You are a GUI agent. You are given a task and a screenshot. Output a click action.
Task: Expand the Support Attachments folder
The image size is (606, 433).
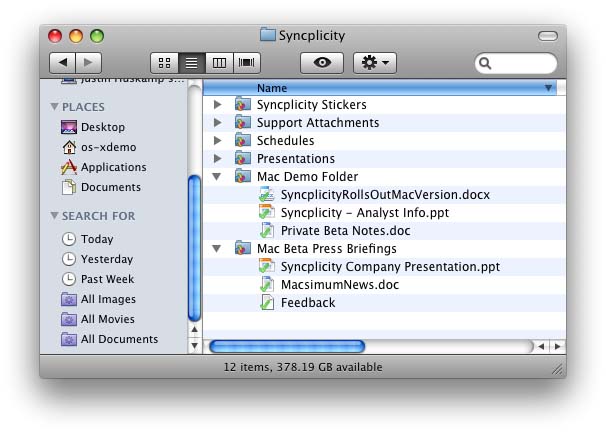218,123
